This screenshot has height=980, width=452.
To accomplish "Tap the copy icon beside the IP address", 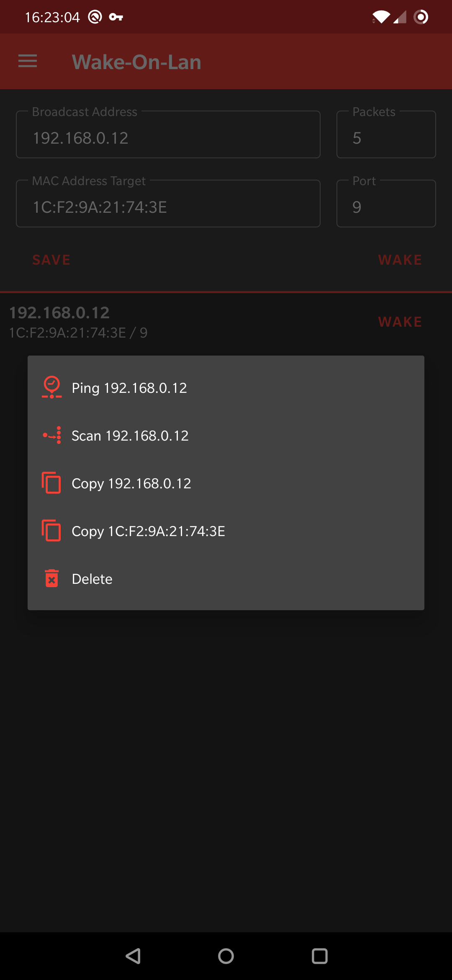I will pyautogui.click(x=52, y=483).
